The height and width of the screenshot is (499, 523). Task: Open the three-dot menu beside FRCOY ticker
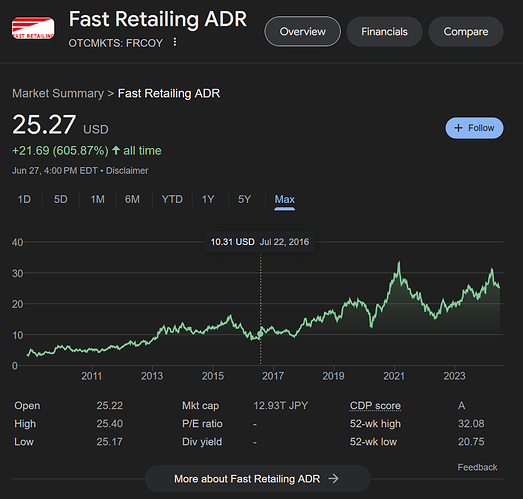tap(174, 42)
